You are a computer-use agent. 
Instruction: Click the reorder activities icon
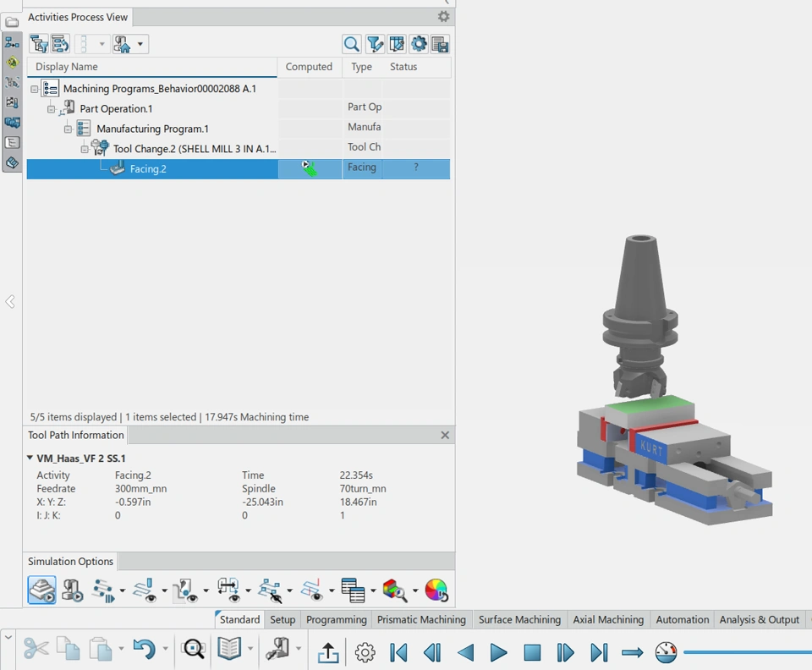(60, 44)
